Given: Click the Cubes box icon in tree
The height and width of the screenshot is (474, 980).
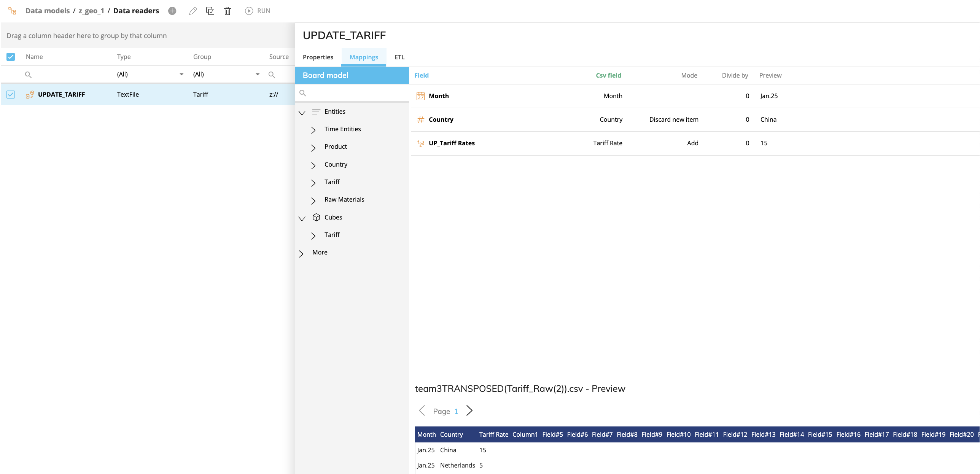Looking at the screenshot, I should point(316,217).
